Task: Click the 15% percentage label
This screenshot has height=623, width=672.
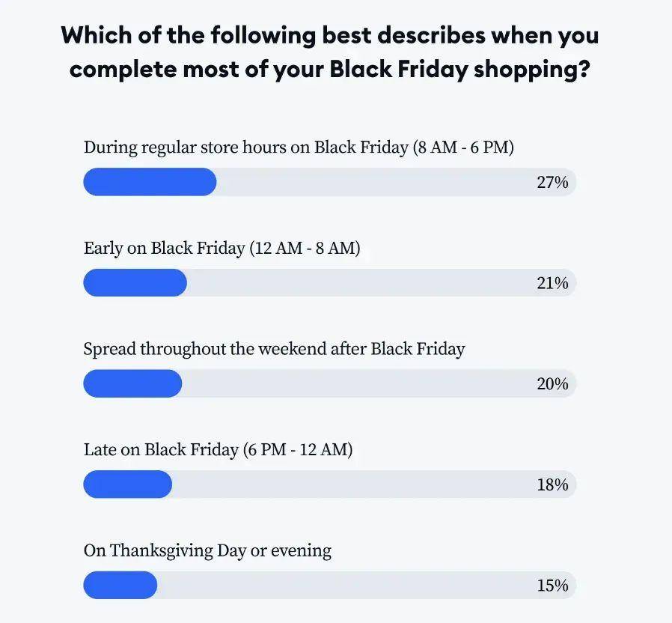Action: [x=552, y=586]
